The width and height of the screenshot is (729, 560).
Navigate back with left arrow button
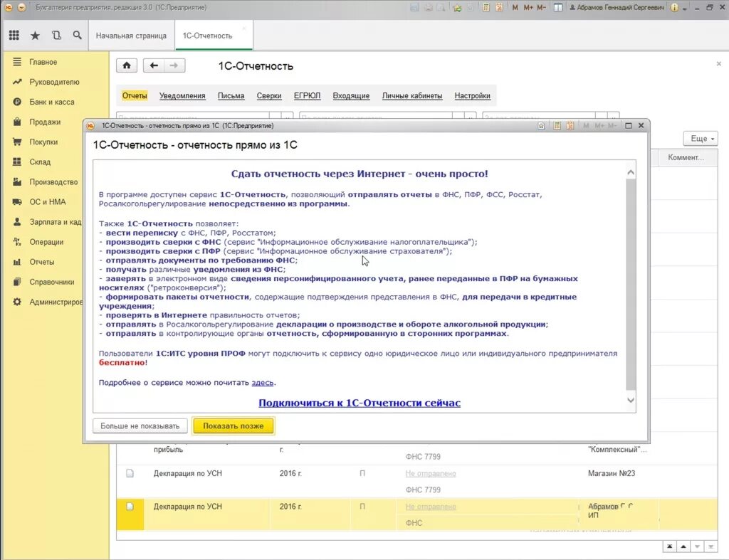(154, 65)
